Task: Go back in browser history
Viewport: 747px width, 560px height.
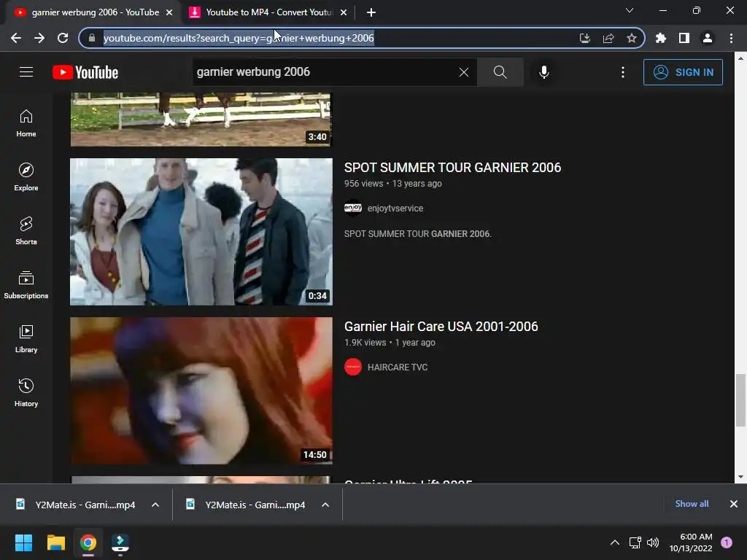Action: click(x=16, y=38)
